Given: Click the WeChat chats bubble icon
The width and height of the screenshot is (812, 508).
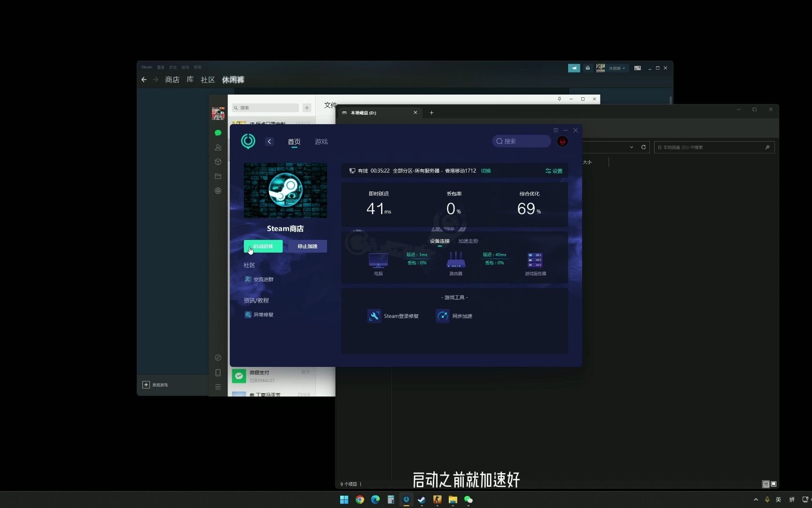Looking at the screenshot, I should coord(218,133).
